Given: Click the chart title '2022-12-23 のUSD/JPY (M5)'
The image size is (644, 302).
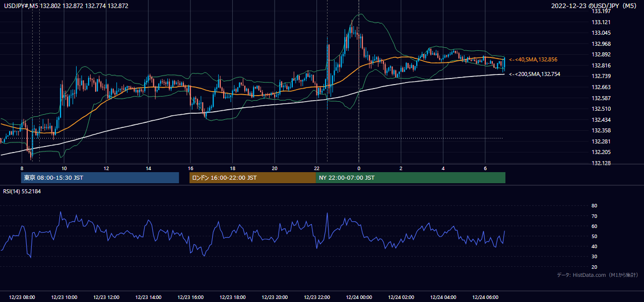Looking at the screenshot, I should click(595, 6).
